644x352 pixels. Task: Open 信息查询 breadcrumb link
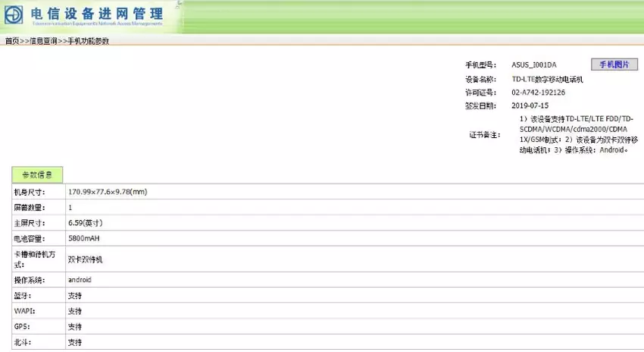[x=43, y=41]
